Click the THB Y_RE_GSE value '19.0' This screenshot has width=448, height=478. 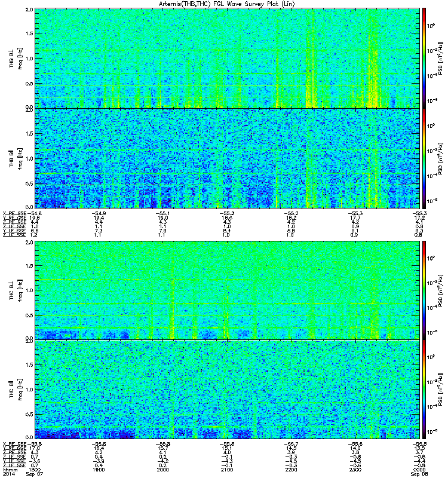click(x=162, y=217)
